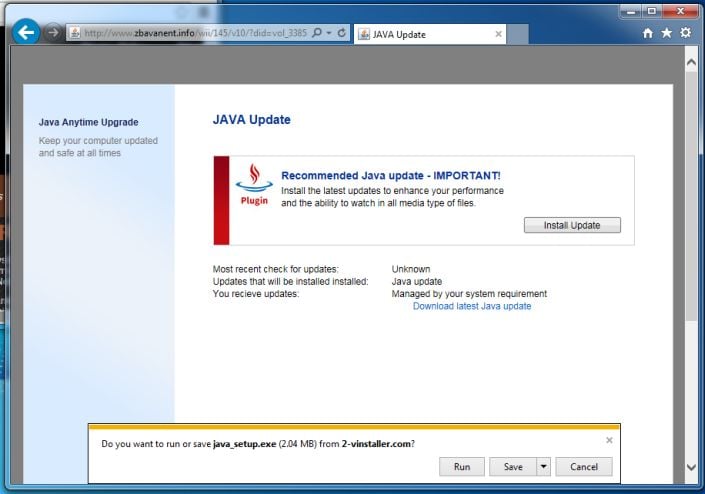Cancel the download prompt
This screenshot has height=494, width=705.
584,467
